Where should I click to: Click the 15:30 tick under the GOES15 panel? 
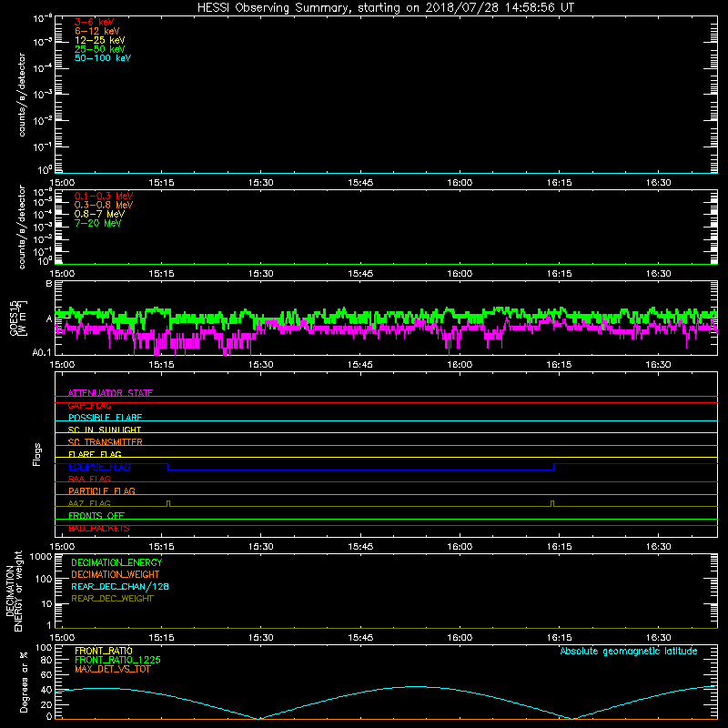point(261,365)
